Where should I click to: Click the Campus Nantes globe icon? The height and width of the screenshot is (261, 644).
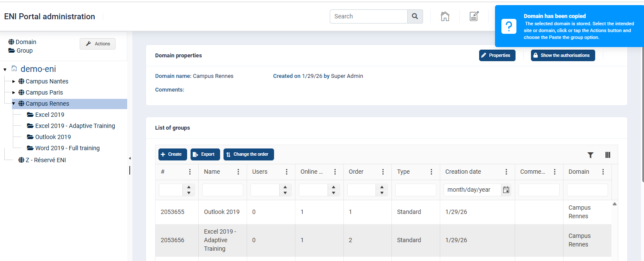click(21, 81)
